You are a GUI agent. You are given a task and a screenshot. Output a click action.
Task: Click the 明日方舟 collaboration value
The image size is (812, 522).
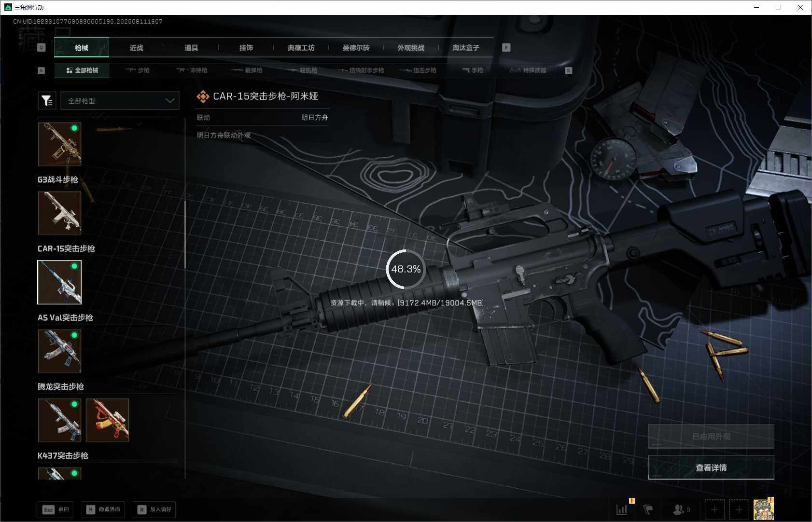(315, 117)
